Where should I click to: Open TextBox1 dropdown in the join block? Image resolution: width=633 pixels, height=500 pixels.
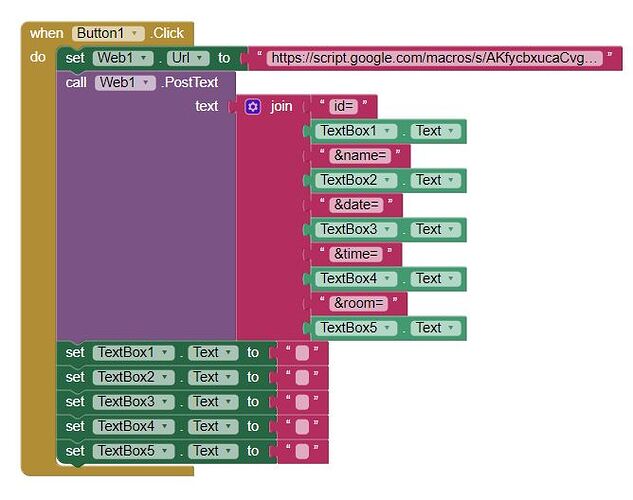[356, 131]
